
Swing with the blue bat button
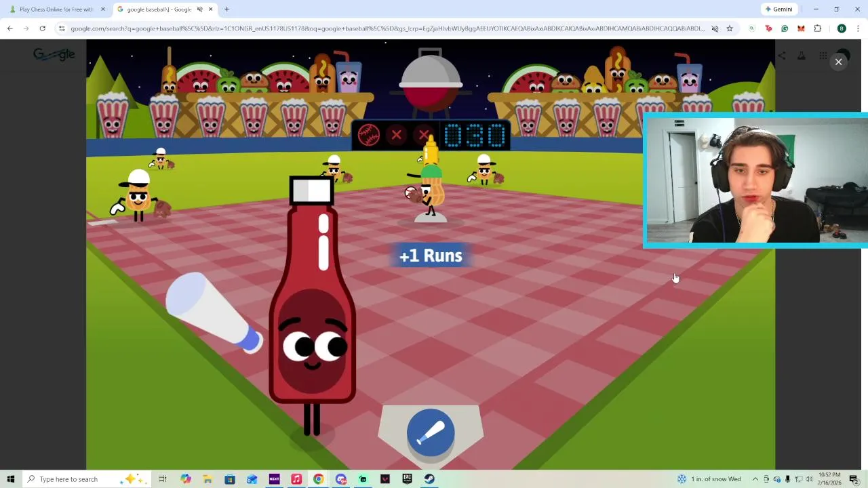pyautogui.click(x=431, y=432)
